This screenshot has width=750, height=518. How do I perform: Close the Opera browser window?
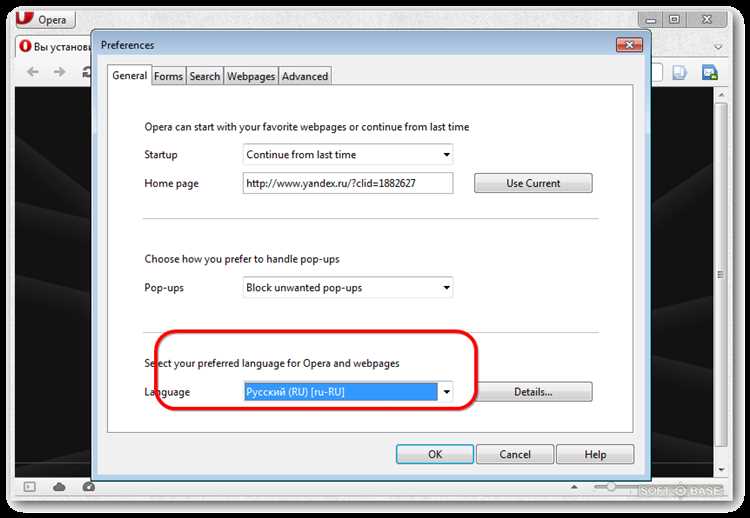707,20
